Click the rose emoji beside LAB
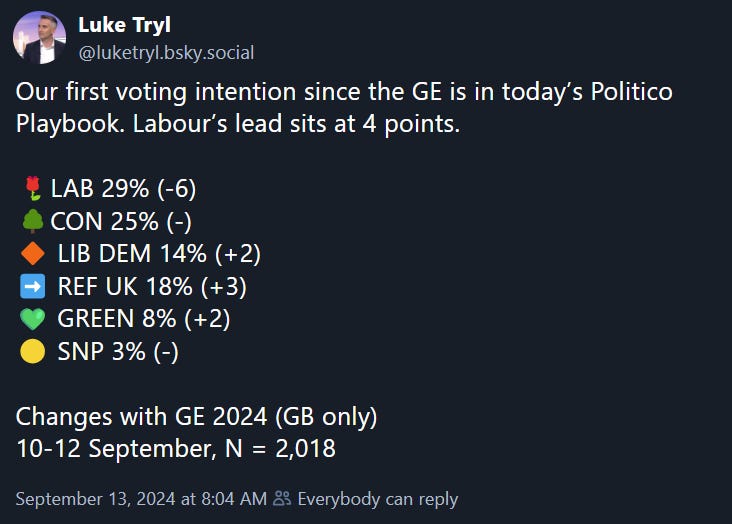 (x=32, y=187)
